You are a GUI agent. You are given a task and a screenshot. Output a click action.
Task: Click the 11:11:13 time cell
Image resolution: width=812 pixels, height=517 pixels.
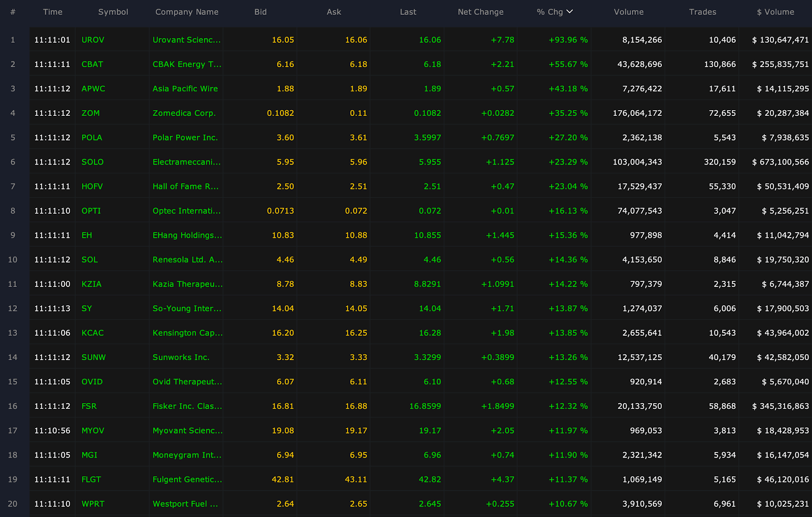(52, 308)
